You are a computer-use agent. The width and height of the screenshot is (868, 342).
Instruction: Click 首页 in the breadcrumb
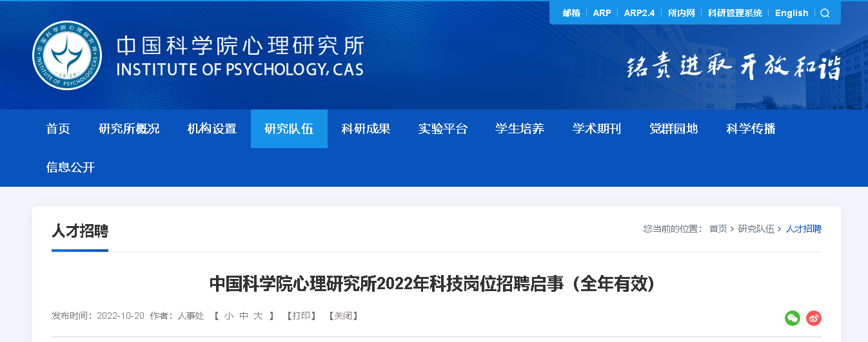point(718,229)
